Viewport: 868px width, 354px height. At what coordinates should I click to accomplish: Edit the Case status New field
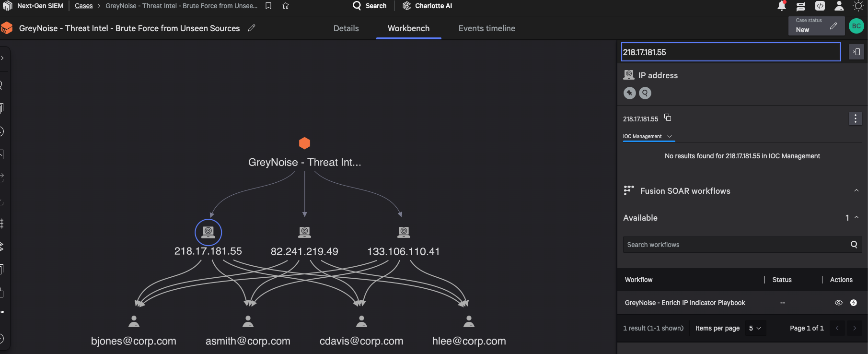pyautogui.click(x=817, y=26)
